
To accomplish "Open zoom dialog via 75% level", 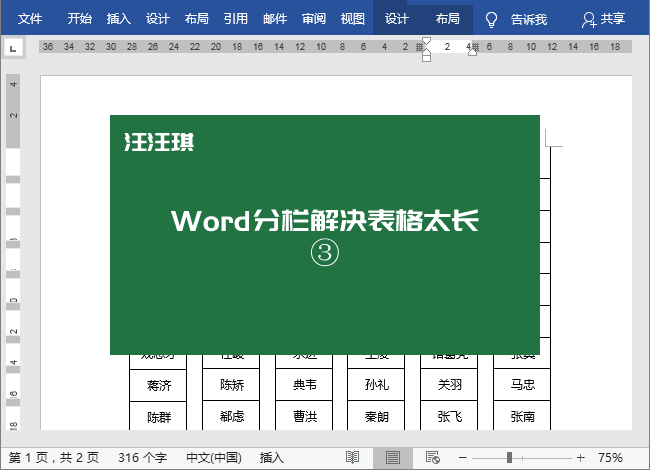I will pyautogui.click(x=610, y=457).
